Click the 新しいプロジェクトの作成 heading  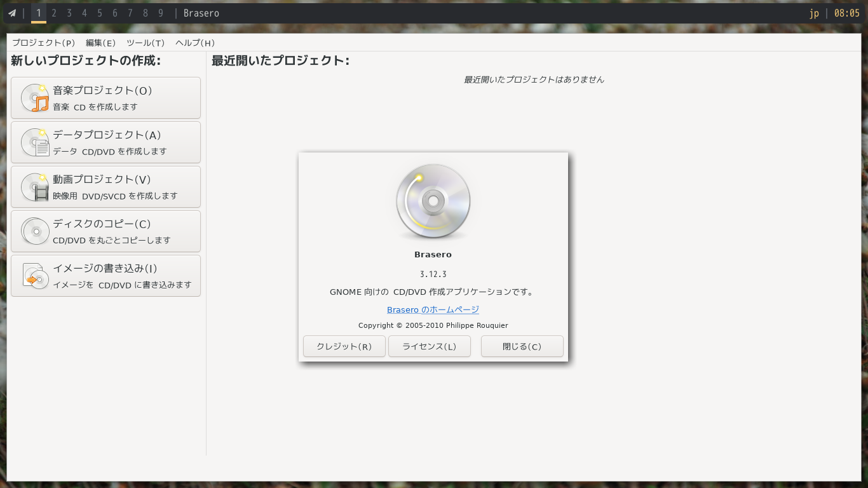click(86, 61)
